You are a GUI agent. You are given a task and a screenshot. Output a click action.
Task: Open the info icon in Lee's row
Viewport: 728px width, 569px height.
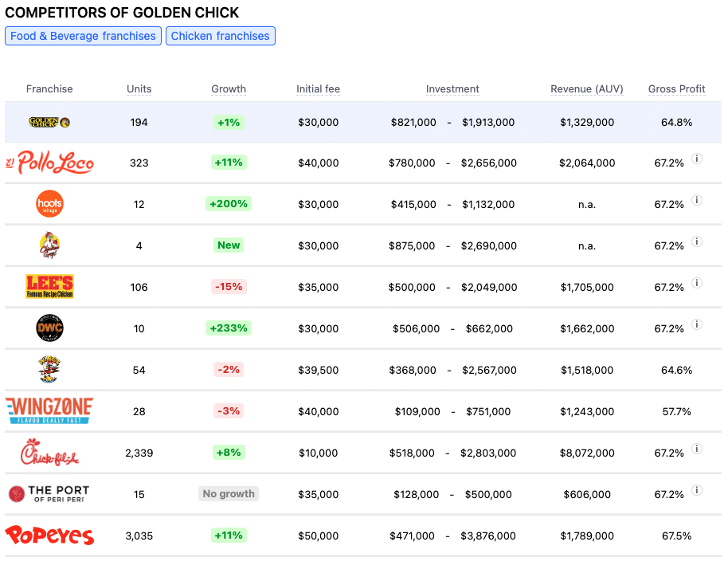[696, 282]
